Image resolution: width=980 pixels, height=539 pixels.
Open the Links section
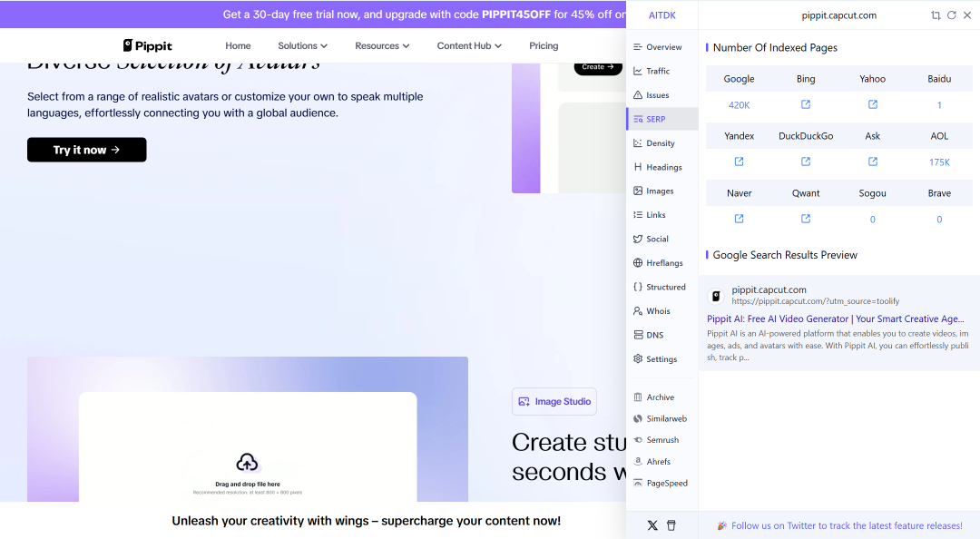coord(650,215)
